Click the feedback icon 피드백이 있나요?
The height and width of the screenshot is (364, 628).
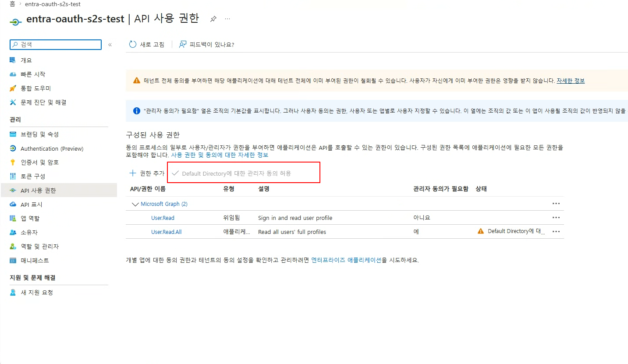(x=183, y=44)
